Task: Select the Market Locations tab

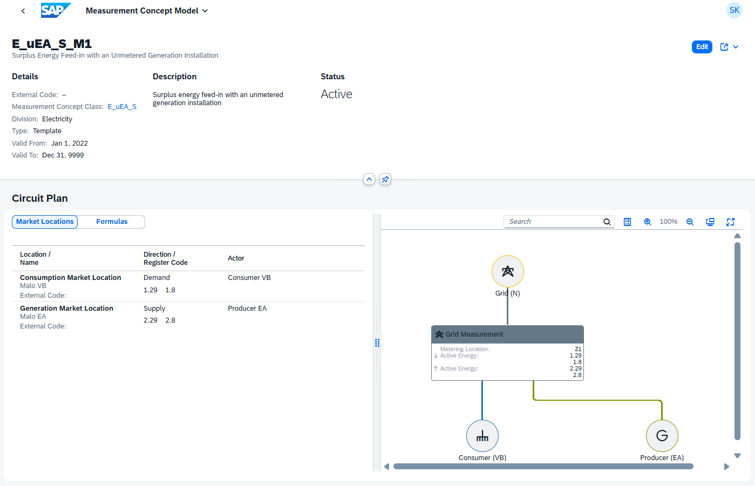Action: click(x=45, y=222)
